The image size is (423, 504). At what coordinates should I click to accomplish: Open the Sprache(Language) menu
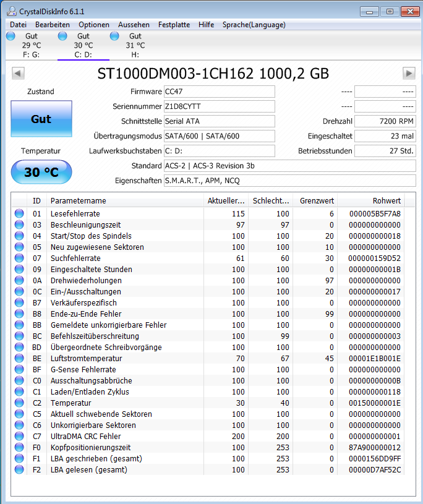254,25
